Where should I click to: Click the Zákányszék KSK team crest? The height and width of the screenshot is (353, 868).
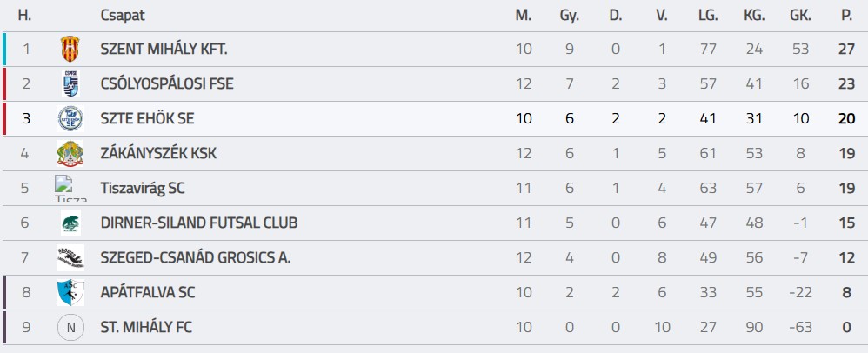pos(70,154)
